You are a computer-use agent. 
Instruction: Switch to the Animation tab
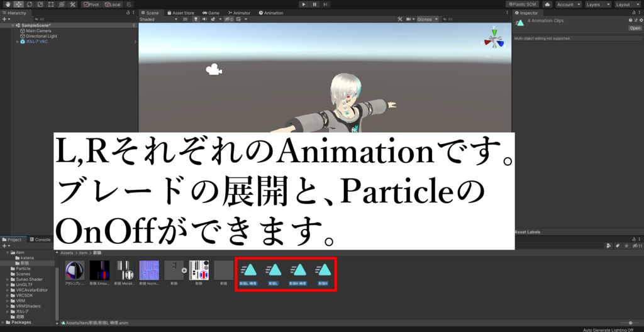point(271,13)
